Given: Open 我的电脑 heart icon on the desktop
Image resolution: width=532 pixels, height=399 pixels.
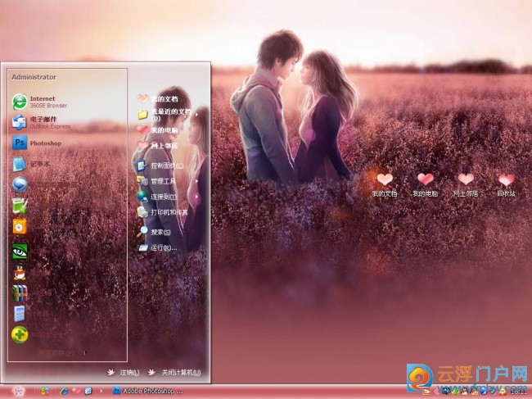Looking at the screenshot, I should point(425,184).
